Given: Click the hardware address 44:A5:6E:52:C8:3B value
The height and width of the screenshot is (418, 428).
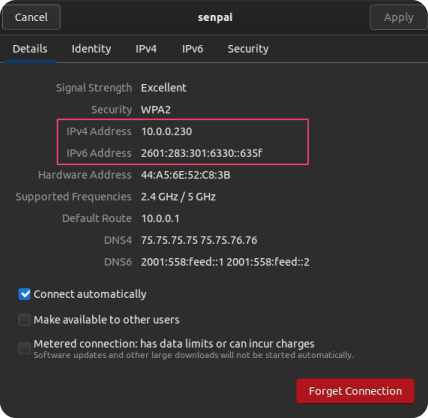Looking at the screenshot, I should [x=186, y=175].
